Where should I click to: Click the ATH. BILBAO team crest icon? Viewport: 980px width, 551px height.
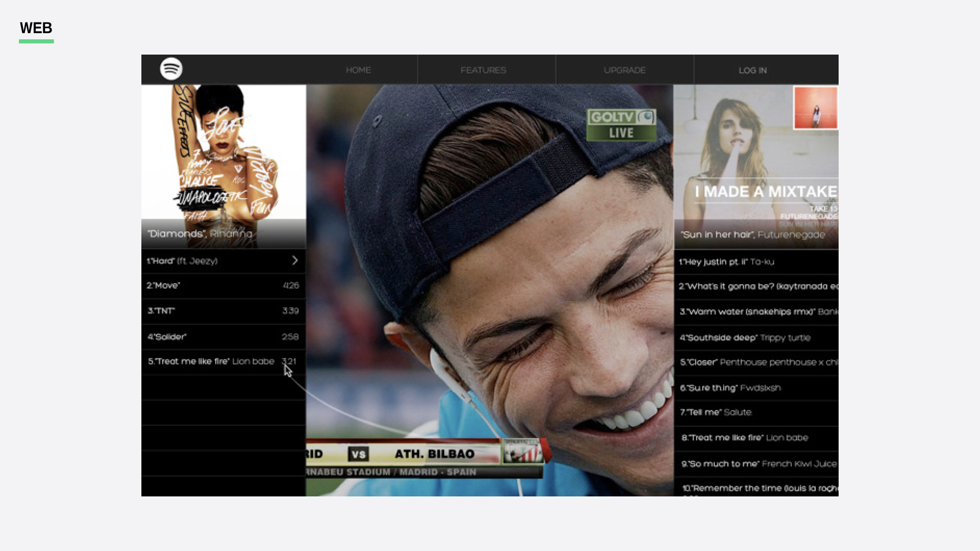(x=523, y=451)
